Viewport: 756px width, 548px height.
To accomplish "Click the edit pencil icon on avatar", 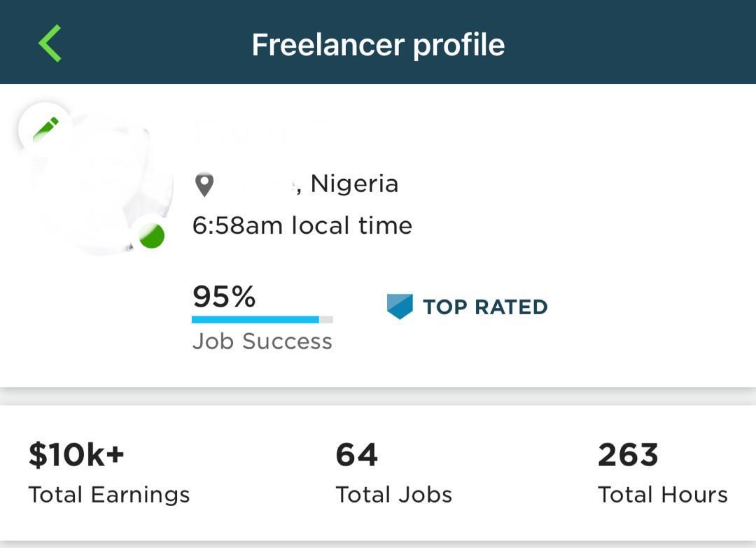I will coord(45,129).
